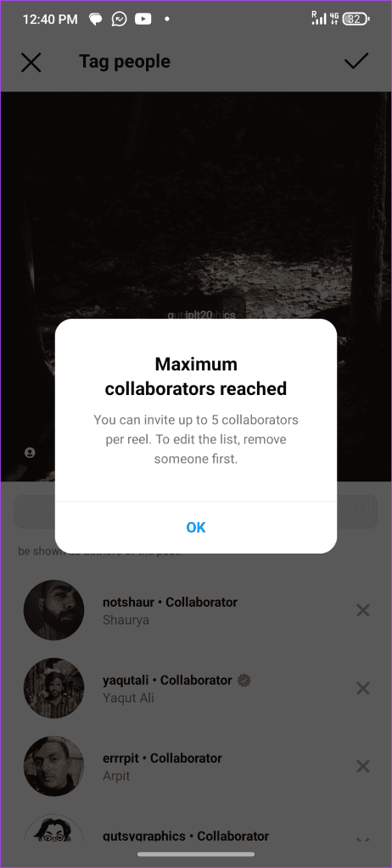392x868 pixels.
Task: Open notshaur profile picture
Action: (53, 610)
